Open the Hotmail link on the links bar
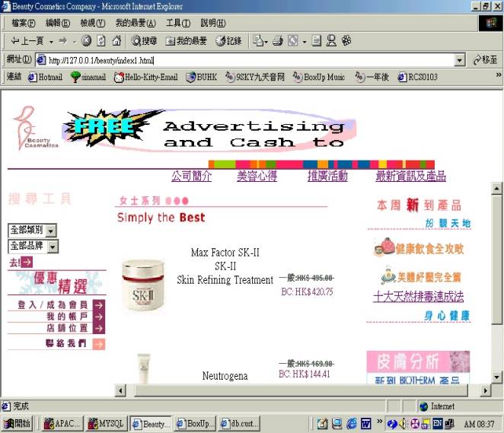Viewport: 504px width, 433px height. coord(45,77)
